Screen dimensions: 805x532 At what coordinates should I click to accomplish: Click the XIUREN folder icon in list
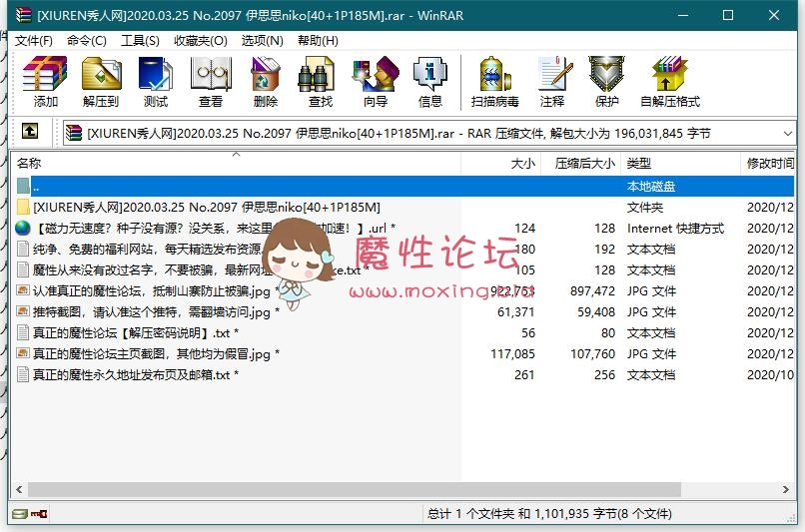23,207
